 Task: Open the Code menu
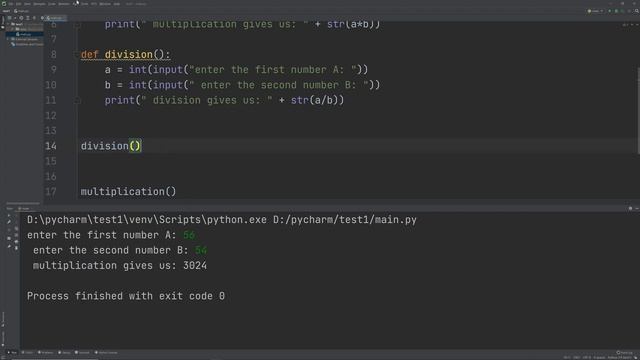(x=51, y=4)
